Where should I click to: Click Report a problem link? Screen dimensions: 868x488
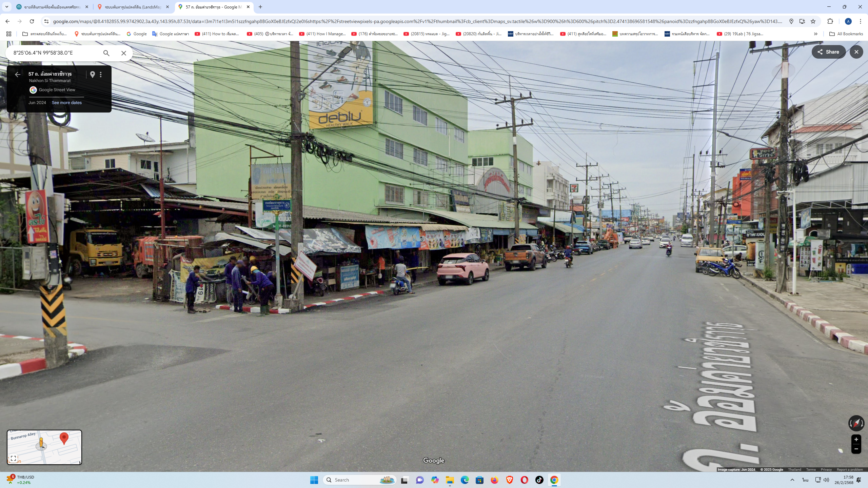(x=850, y=469)
